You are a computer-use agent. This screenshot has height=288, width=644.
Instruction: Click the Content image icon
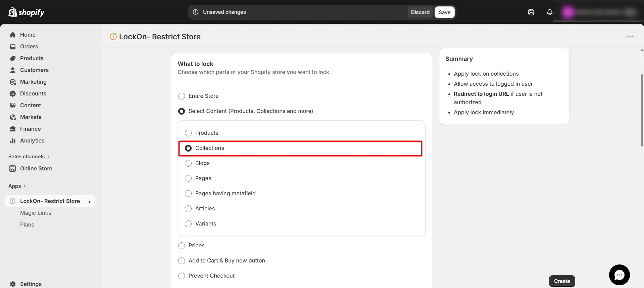pyautogui.click(x=13, y=105)
